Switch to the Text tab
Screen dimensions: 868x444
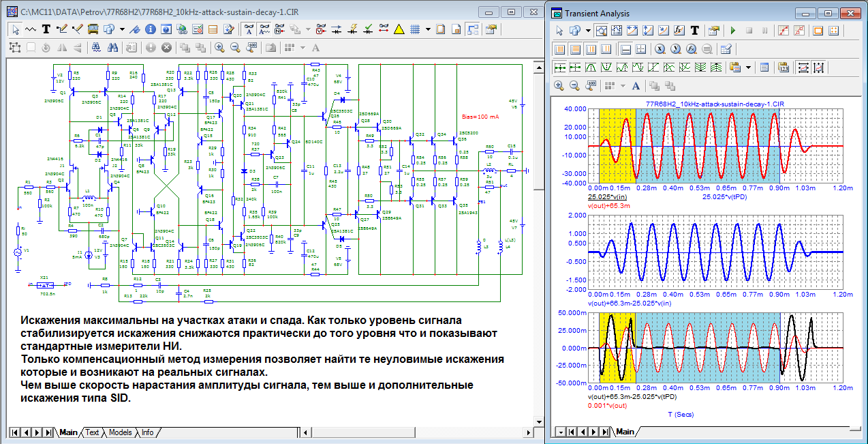tap(92, 432)
